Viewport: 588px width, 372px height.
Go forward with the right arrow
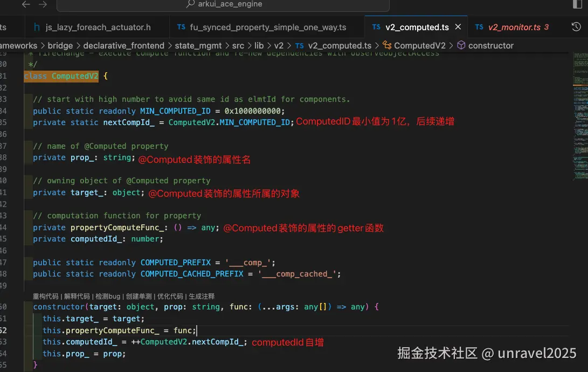point(43,4)
